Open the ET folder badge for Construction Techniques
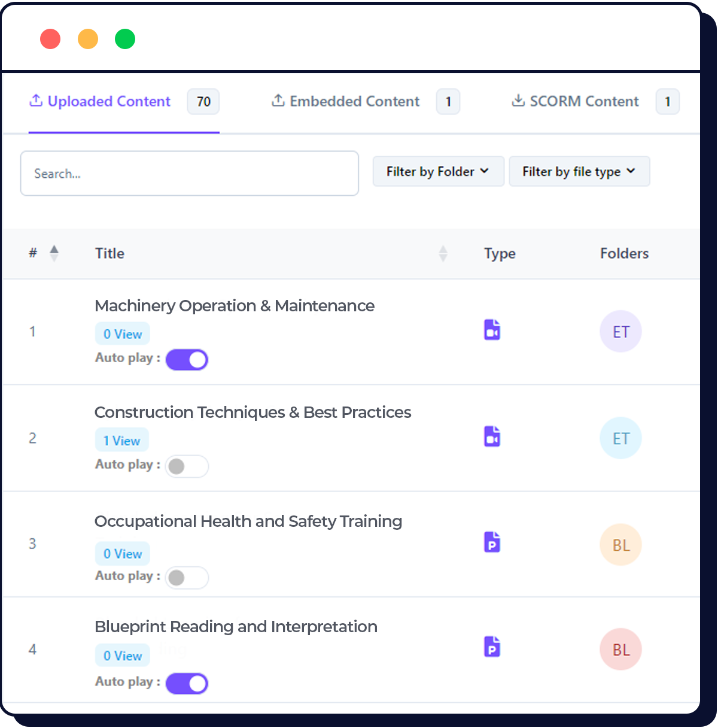 coord(620,438)
